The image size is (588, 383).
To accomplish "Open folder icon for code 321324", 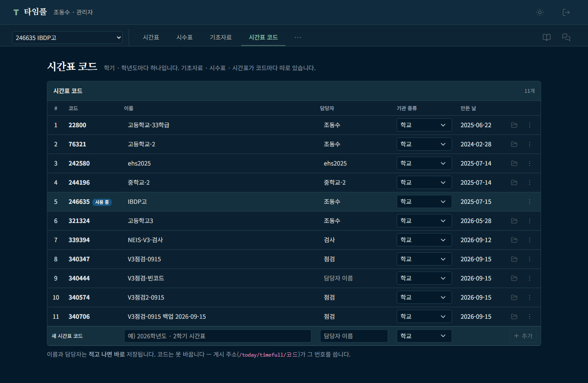I will click(514, 221).
